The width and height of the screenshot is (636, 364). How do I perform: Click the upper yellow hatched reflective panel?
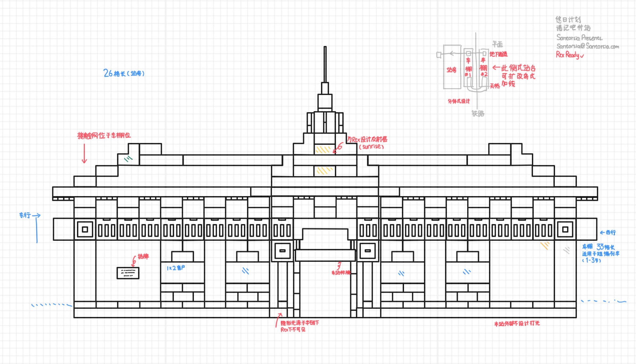[x=323, y=149]
